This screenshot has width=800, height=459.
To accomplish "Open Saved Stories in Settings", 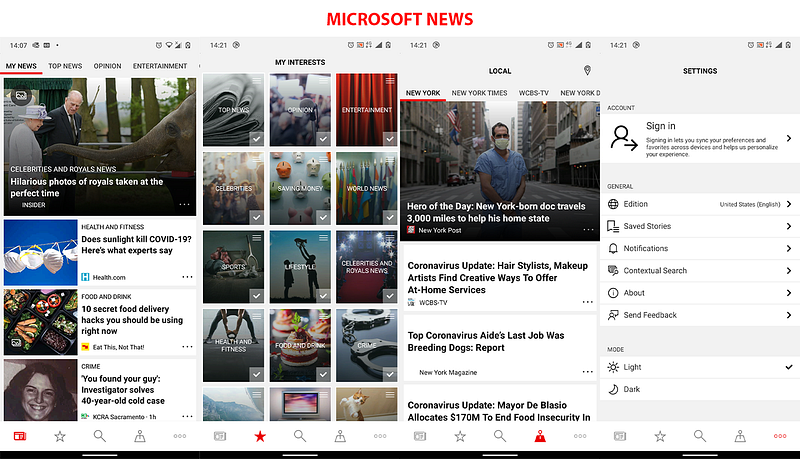I will [700, 226].
